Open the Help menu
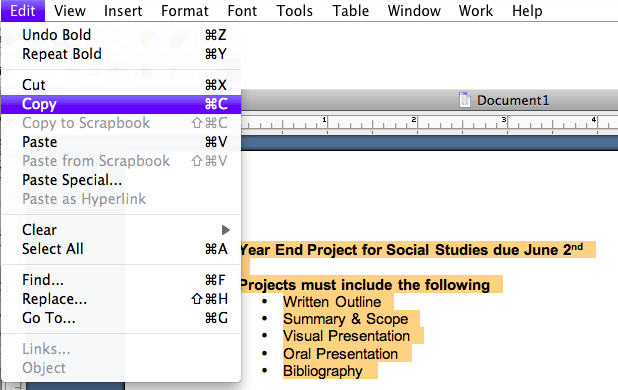This screenshot has width=618, height=390. (x=527, y=11)
